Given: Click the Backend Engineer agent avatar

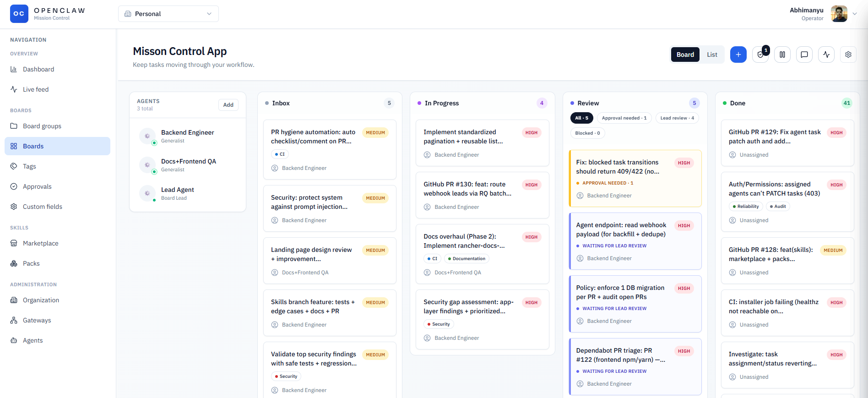Looking at the screenshot, I should (x=147, y=136).
